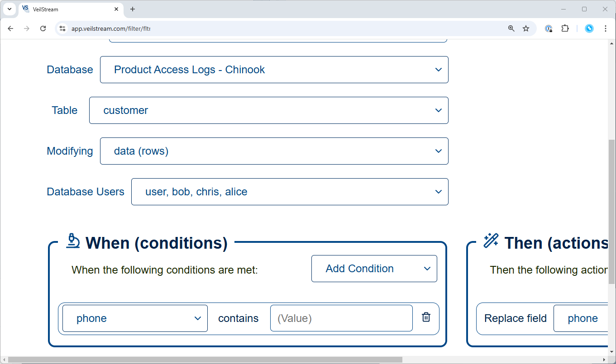Image resolution: width=616 pixels, height=364 pixels.
Task: Reload the VeilStream page
Action: [43, 28]
